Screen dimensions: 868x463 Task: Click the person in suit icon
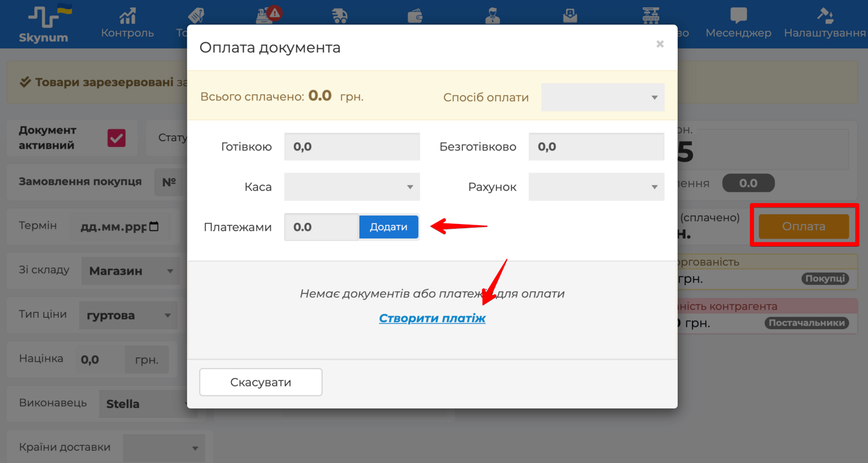492,16
